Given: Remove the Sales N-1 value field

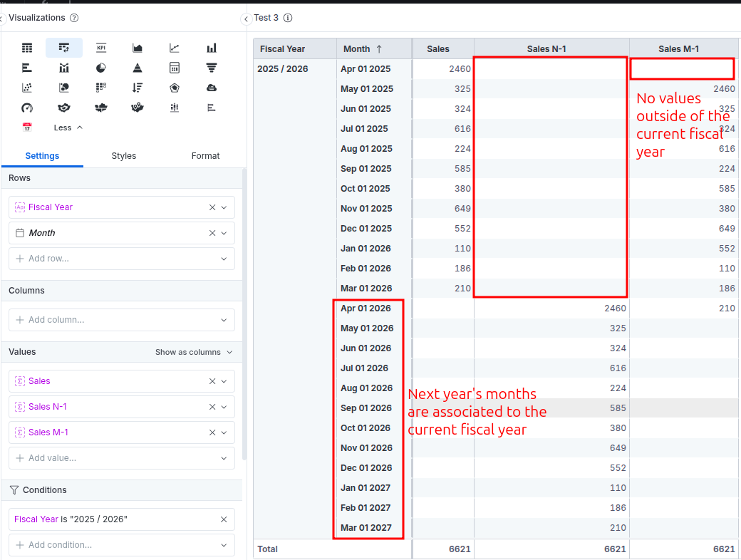Looking at the screenshot, I should [x=212, y=407].
